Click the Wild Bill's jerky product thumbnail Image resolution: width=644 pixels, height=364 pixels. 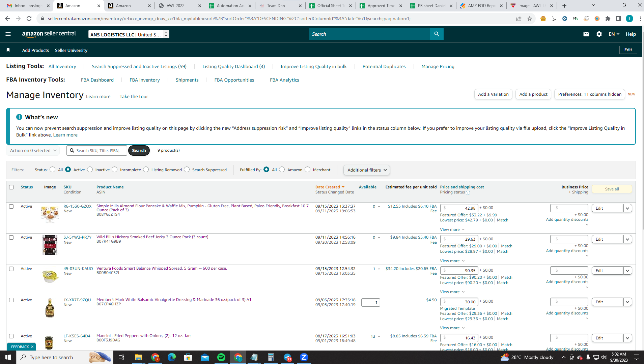50,245
